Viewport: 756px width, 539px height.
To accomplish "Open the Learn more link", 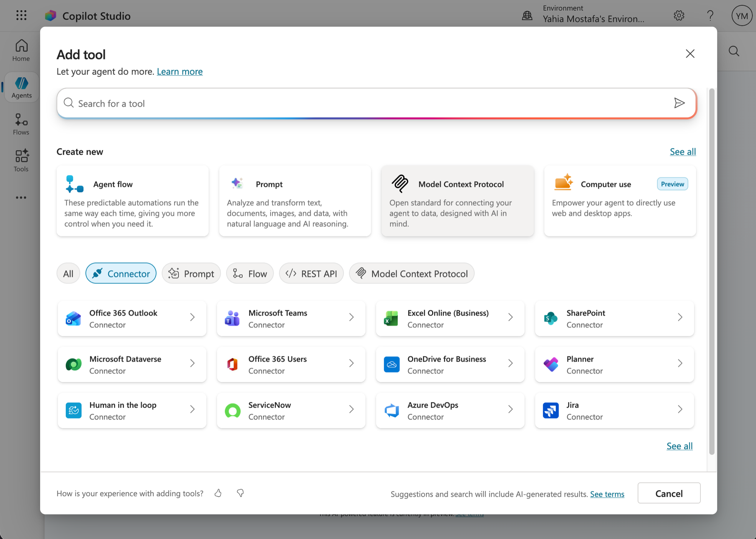I will point(180,71).
